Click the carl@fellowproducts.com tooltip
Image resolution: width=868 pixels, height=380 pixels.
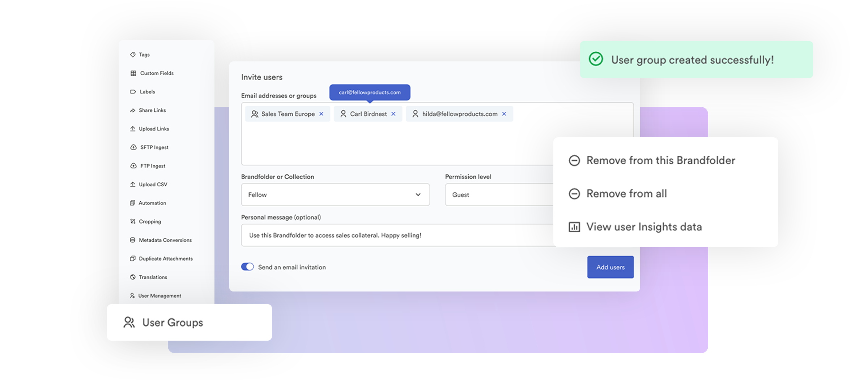(x=370, y=92)
